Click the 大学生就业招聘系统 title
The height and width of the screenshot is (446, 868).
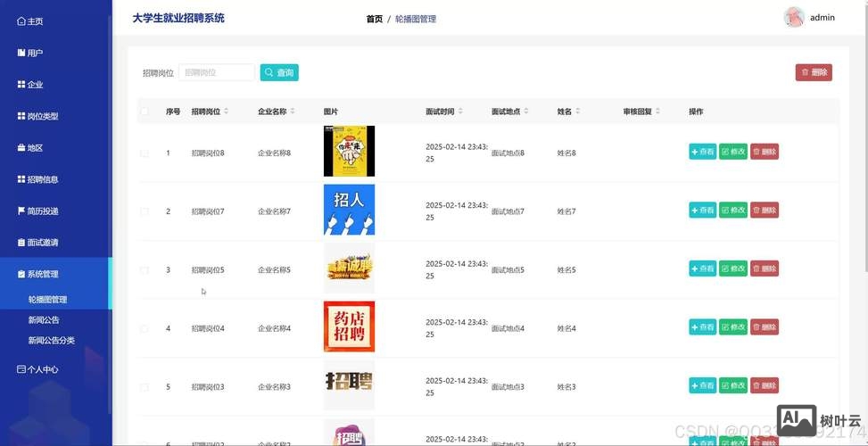tap(178, 18)
